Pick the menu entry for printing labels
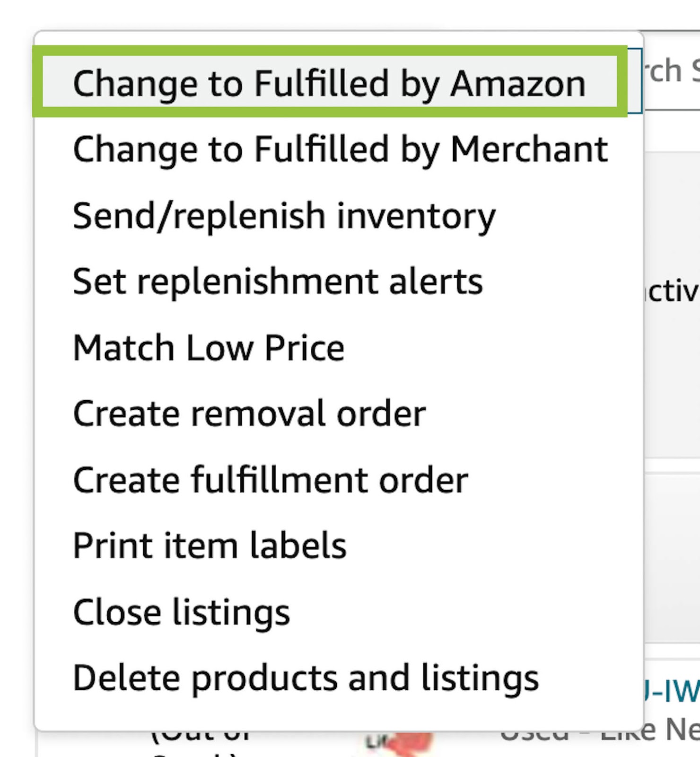 pyautogui.click(x=210, y=546)
